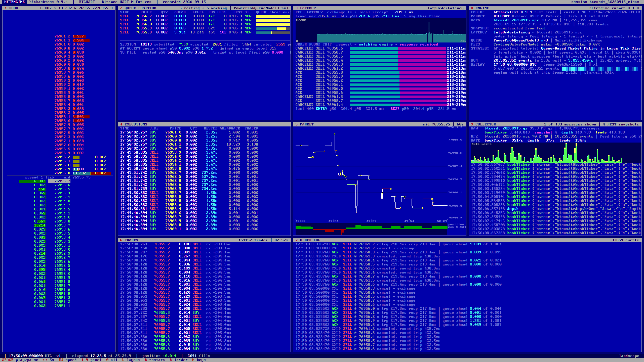Viewport: 644px width, 362px height.
Task: Click the SPACE play/pause key hint
Action: 20,360
